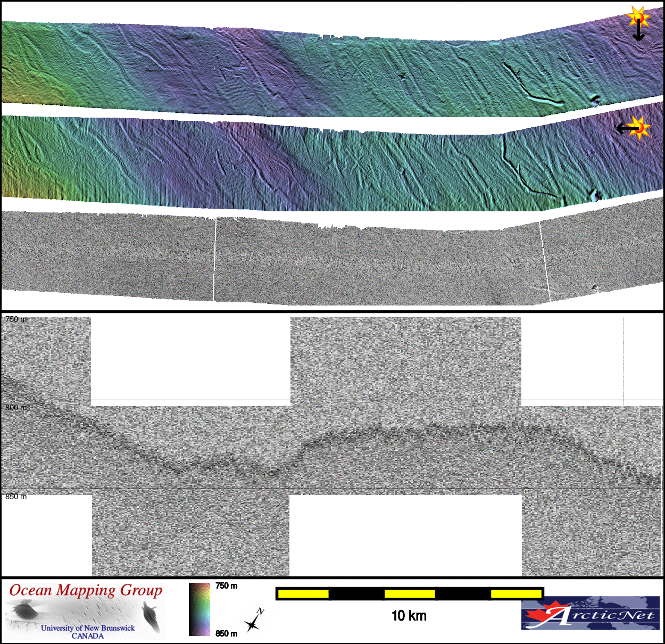The height and width of the screenshot is (644, 665).
Task: Click the depth color scale bar
Action: (x=199, y=609)
